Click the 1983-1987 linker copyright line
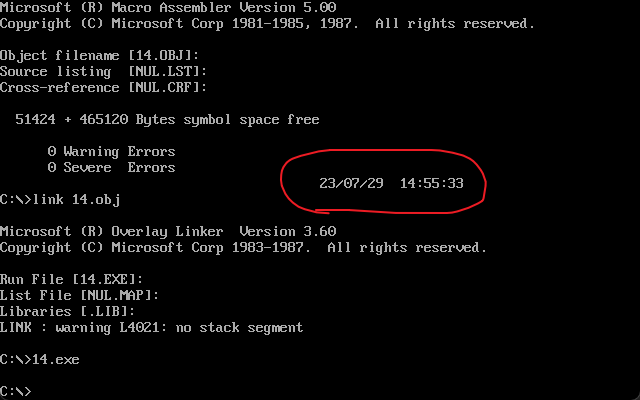The image size is (640, 400). (244, 248)
